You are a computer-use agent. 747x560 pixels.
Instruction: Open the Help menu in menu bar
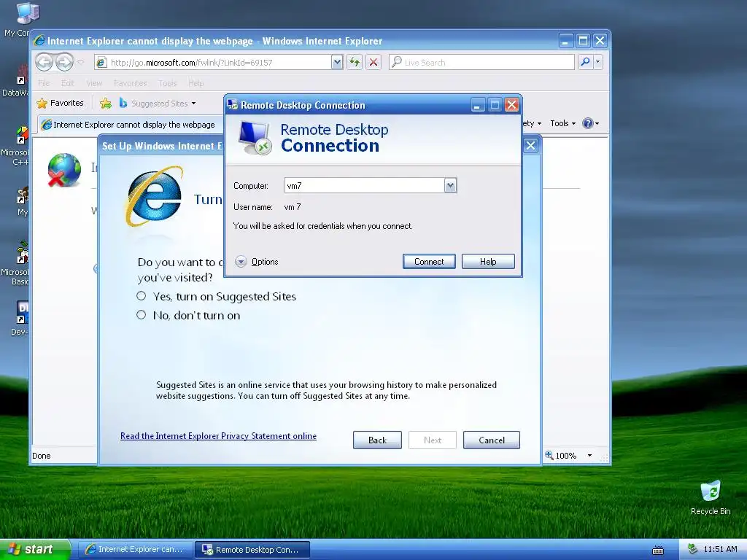point(196,83)
